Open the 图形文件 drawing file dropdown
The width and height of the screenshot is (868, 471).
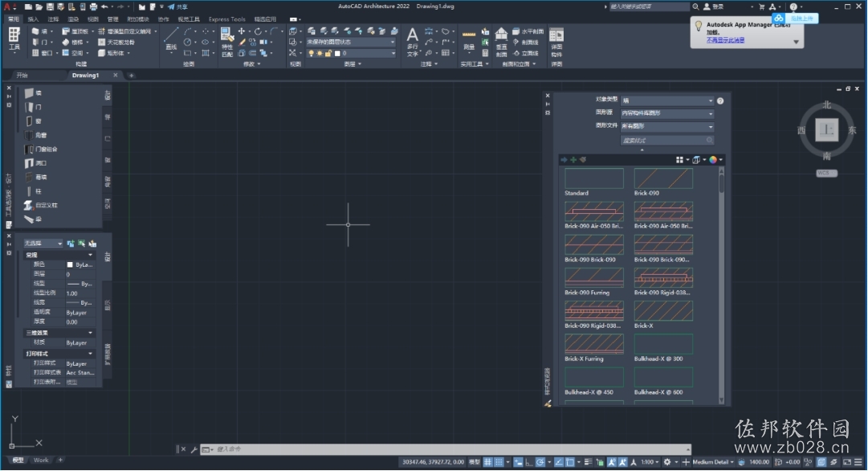tap(667, 127)
